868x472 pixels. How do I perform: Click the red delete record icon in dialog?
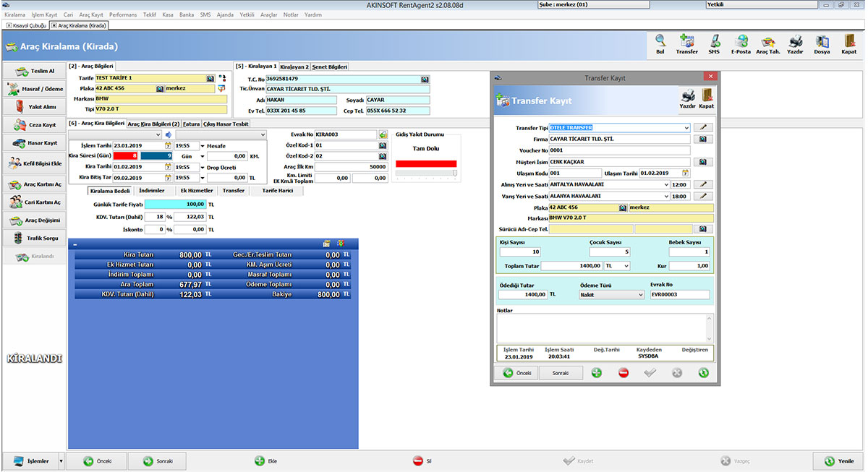click(x=624, y=373)
